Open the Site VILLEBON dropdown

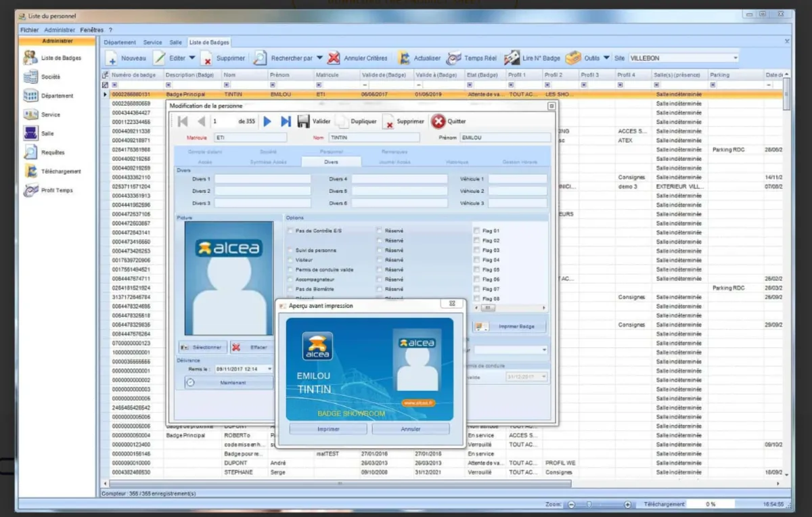(x=736, y=58)
